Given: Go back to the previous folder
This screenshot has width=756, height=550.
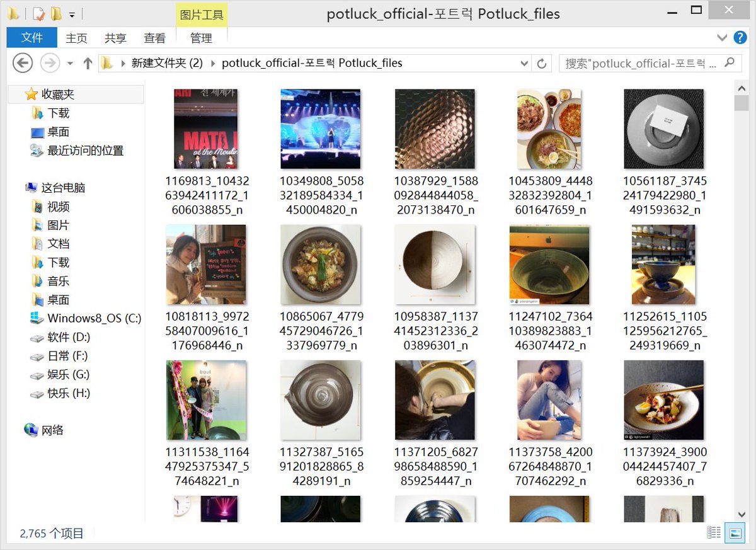Looking at the screenshot, I should [x=23, y=63].
